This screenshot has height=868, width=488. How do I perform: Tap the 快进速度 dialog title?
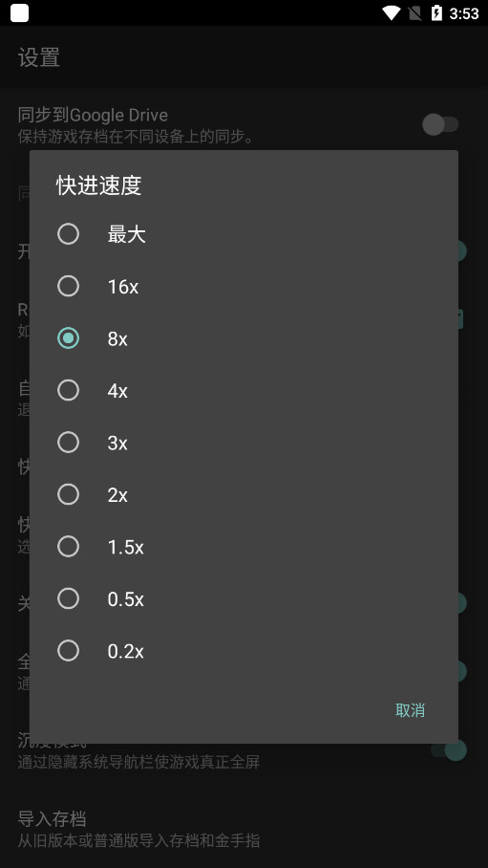click(x=99, y=185)
